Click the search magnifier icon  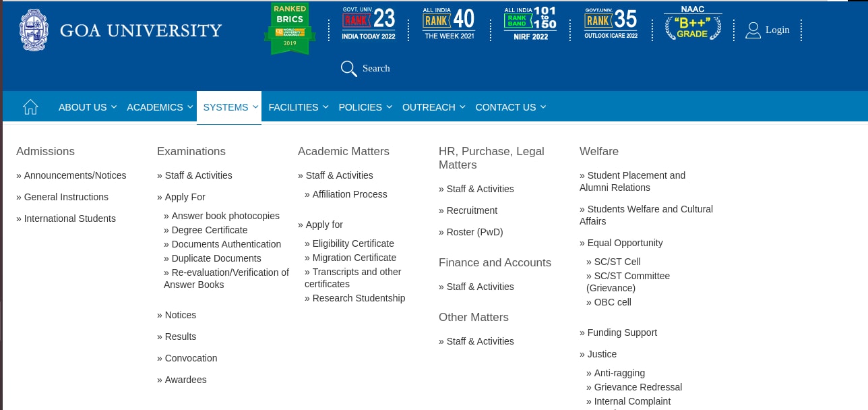point(348,69)
